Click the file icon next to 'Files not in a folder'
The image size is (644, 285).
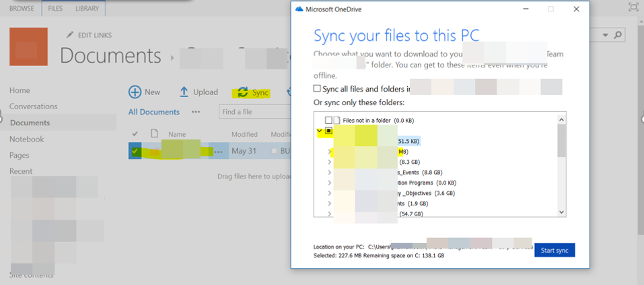[336, 121]
